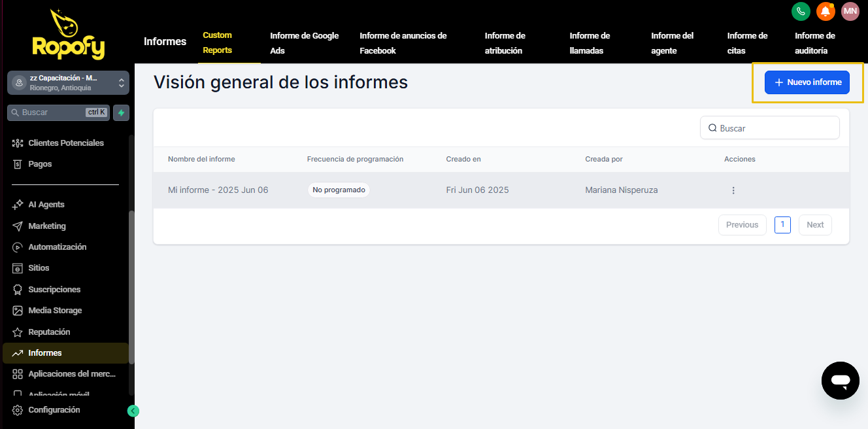Click the 'Informes' header title text
868x429 pixels.
click(165, 42)
